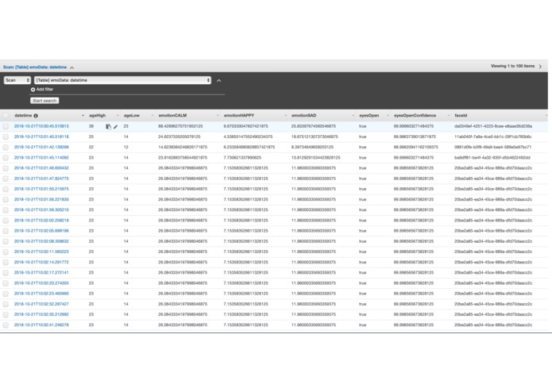Open the ageHigh column sort arrow
The width and height of the screenshot is (552, 392).
click(118, 116)
